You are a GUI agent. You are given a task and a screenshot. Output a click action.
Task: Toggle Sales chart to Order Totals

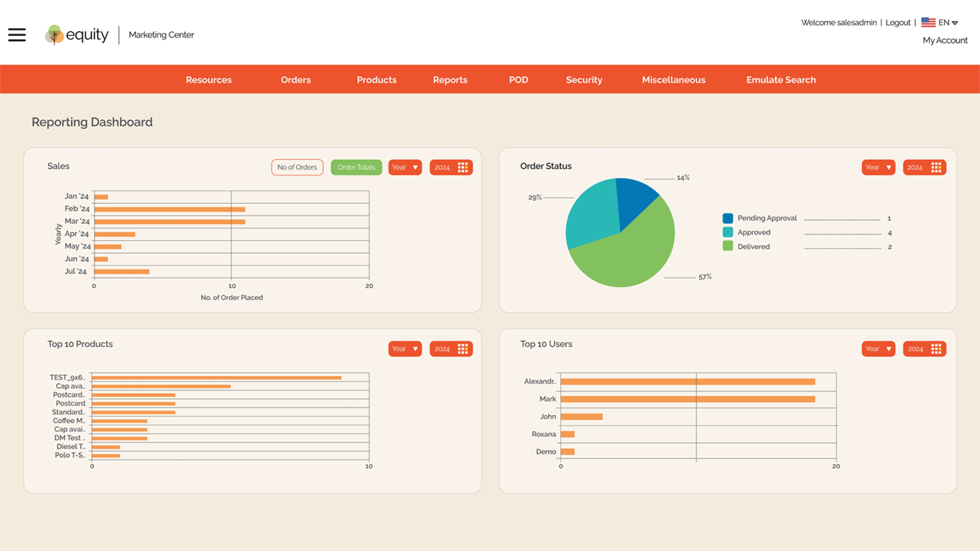(356, 168)
